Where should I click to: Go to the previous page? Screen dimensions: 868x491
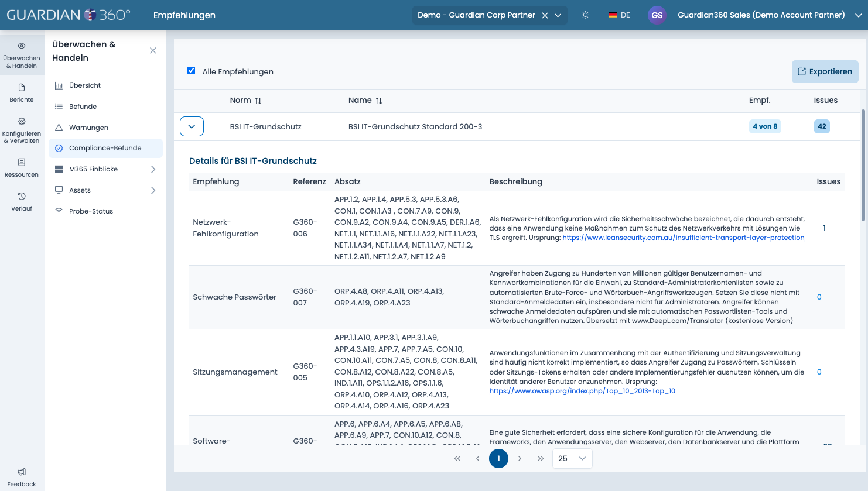[x=478, y=458]
